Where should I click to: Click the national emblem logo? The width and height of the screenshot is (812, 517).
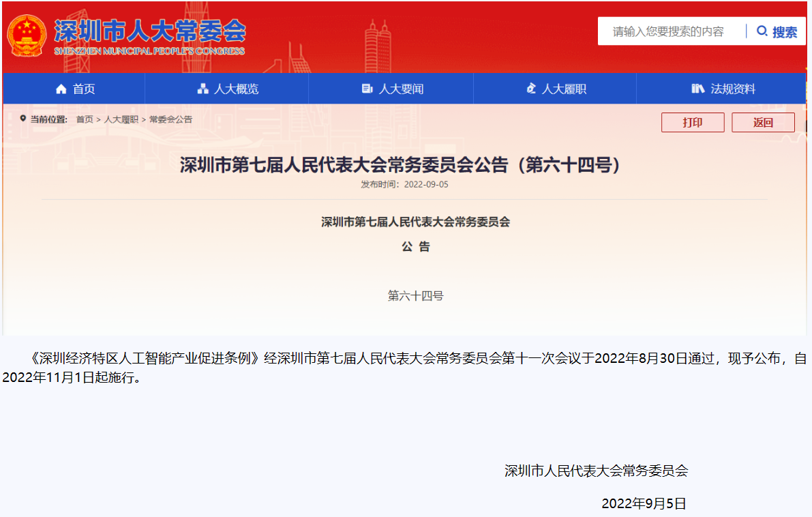27,35
